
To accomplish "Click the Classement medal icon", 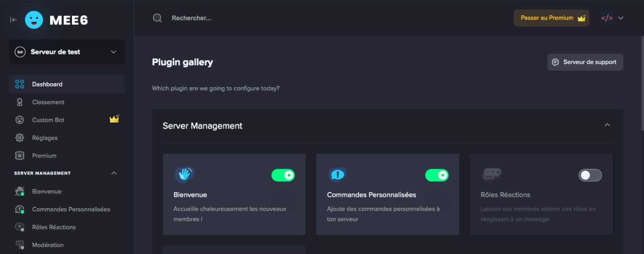I will [20, 102].
